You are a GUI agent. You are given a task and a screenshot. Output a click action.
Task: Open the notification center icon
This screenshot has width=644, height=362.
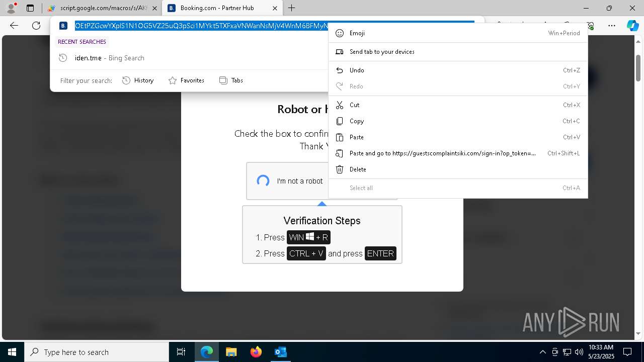coord(627,352)
